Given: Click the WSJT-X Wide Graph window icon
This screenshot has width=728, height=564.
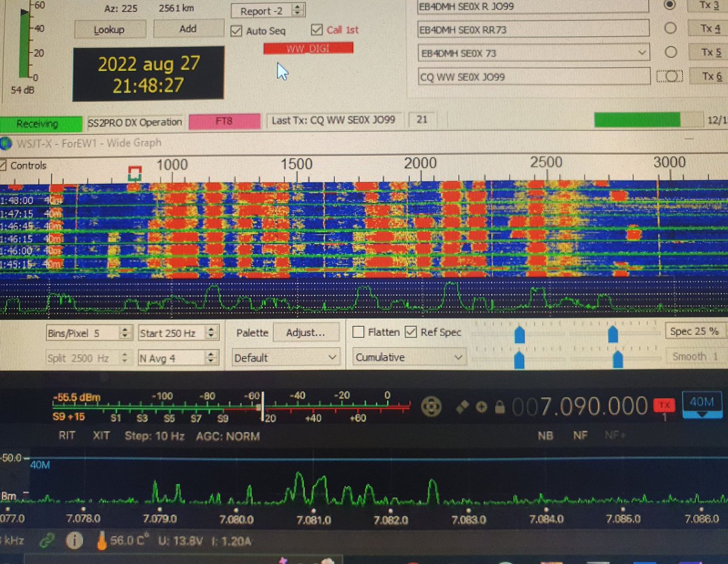Looking at the screenshot, I should pyautogui.click(x=5, y=144).
